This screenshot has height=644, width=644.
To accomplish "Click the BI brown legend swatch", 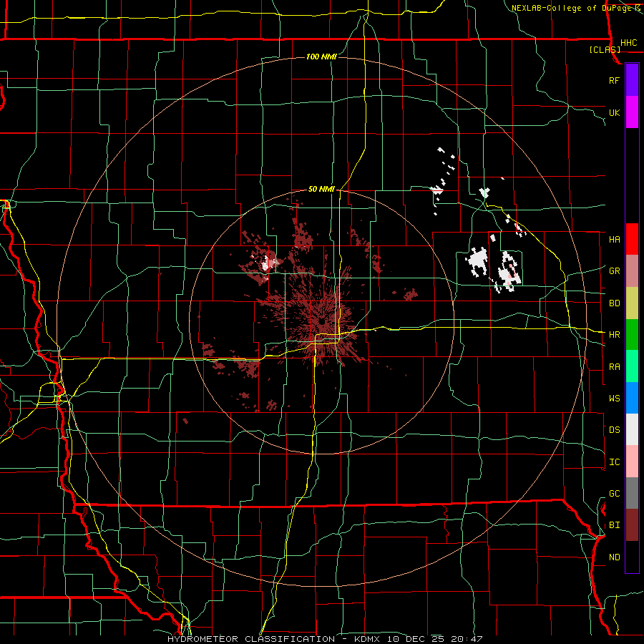I will pos(632,525).
